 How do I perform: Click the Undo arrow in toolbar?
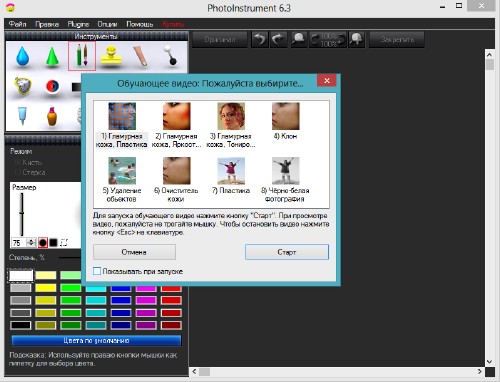260,40
